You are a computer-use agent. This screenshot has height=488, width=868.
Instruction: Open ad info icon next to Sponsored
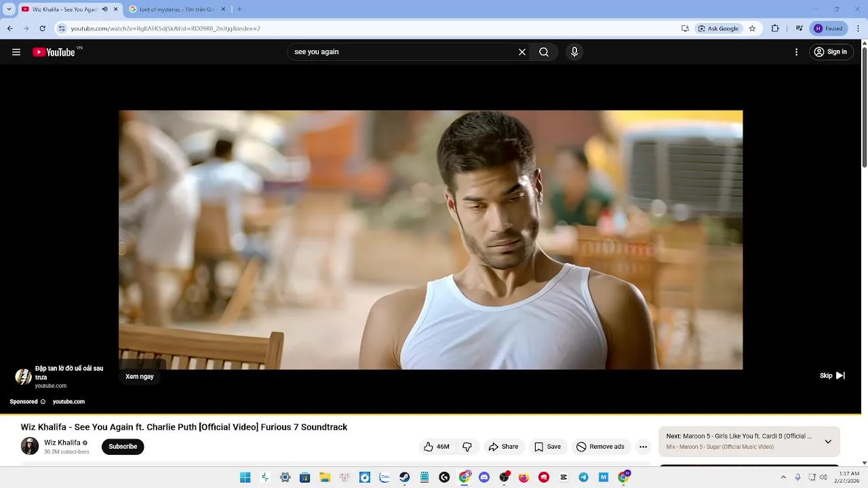(x=43, y=402)
